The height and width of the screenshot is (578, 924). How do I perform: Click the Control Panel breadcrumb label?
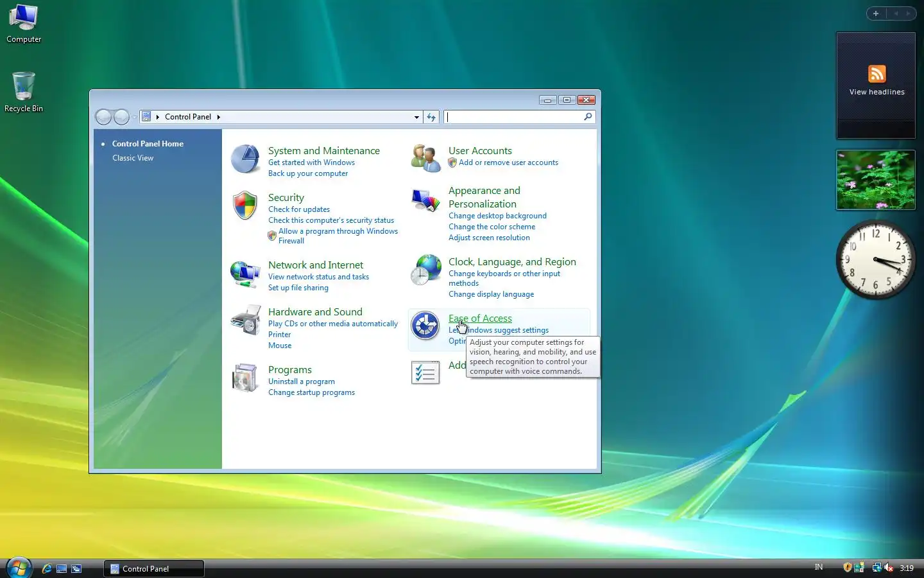(188, 117)
